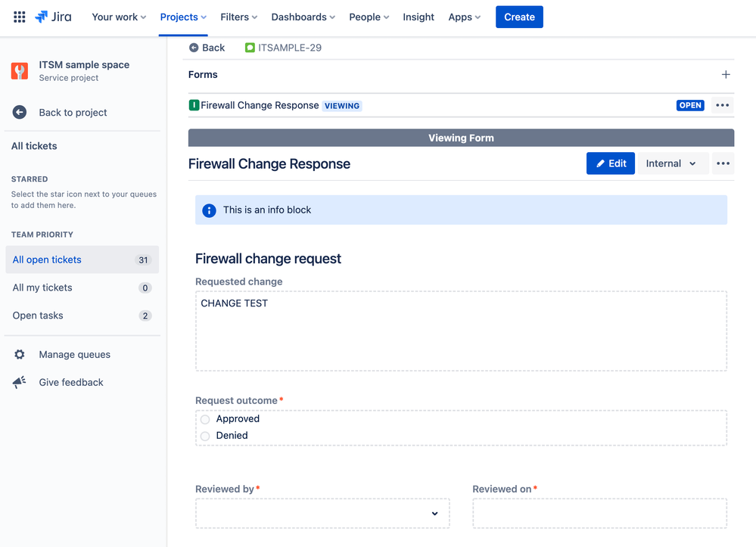This screenshot has width=756, height=547.
Task: Open Insight in the top navigation
Action: 418,17
